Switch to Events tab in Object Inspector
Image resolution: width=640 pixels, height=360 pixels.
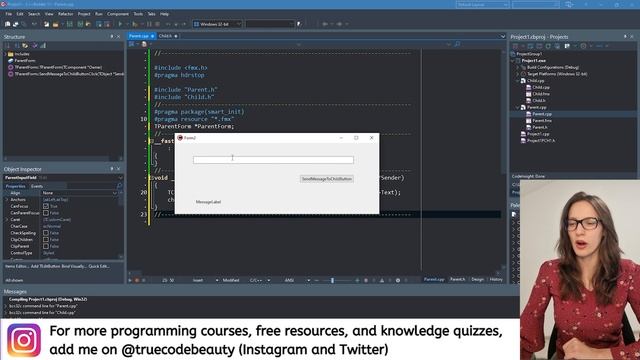click(37, 186)
